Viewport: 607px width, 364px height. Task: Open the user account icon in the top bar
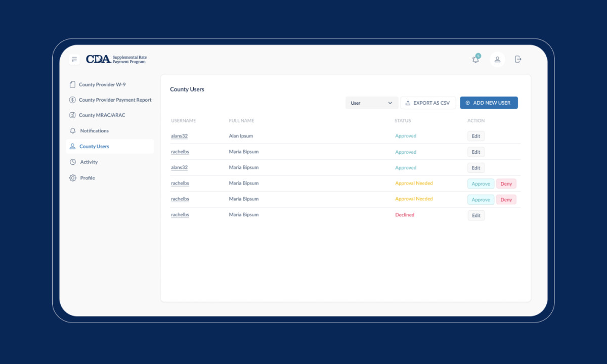pyautogui.click(x=497, y=59)
